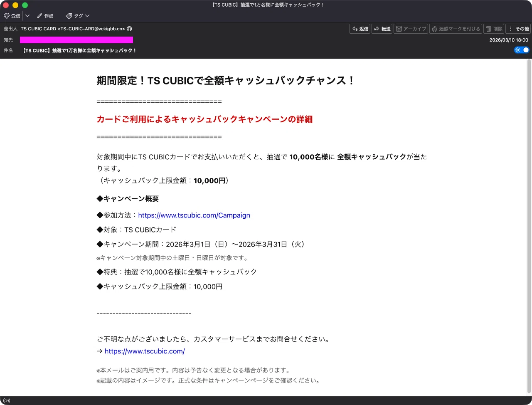
Task: Click the 宛先 label
Action: click(x=8, y=40)
